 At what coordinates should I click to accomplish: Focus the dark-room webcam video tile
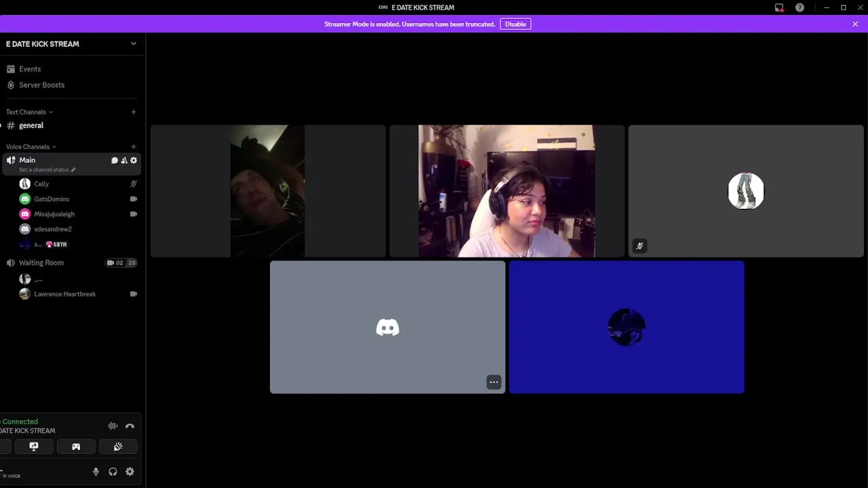[268, 191]
